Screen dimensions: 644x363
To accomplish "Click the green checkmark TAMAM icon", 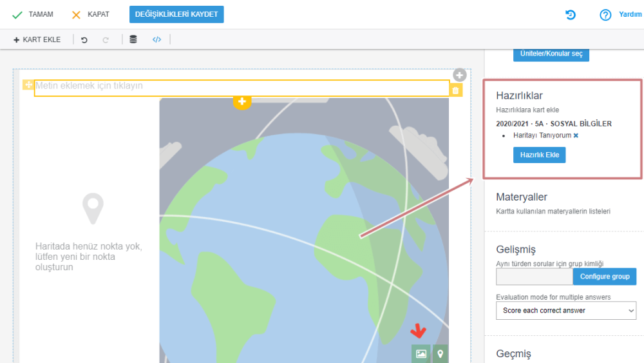I will (17, 15).
